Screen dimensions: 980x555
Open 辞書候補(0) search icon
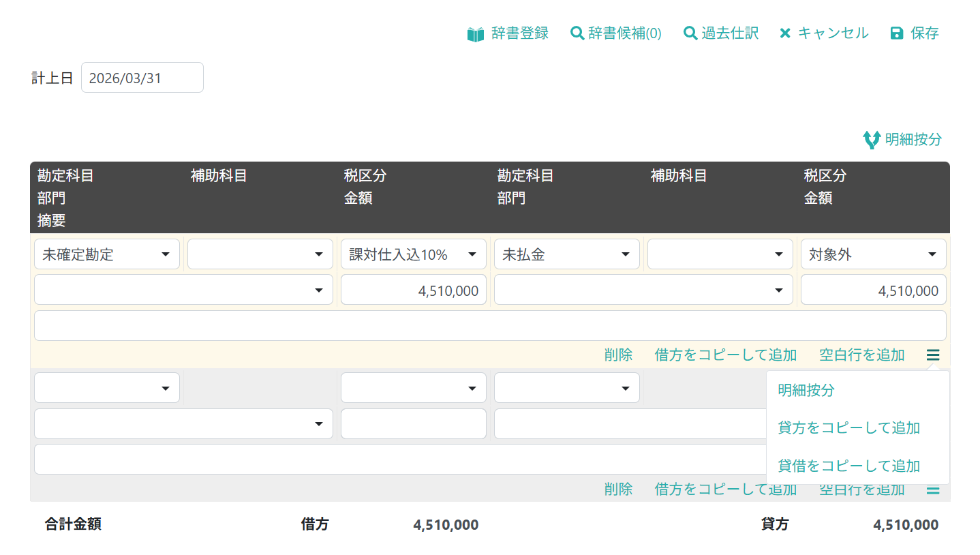(577, 33)
